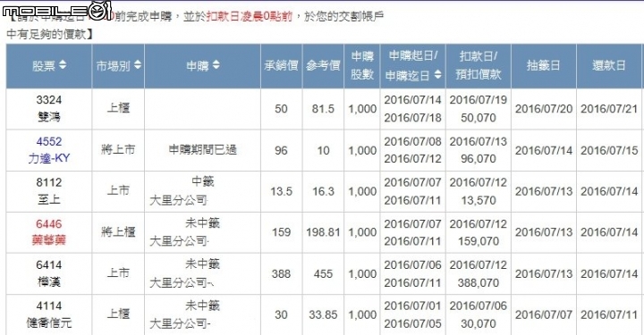The width and height of the screenshot is (644, 335).
Task: Click 未中籤 result in 藥華藥 row
Action: [x=202, y=222]
